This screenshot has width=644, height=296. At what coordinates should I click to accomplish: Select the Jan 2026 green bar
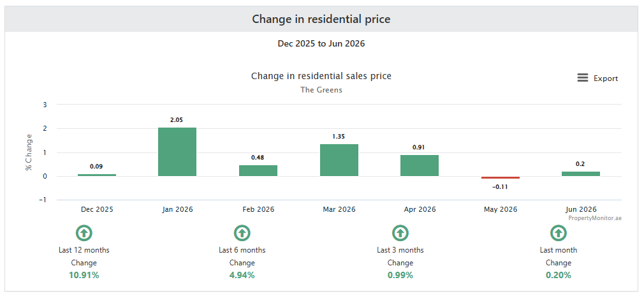(x=177, y=152)
